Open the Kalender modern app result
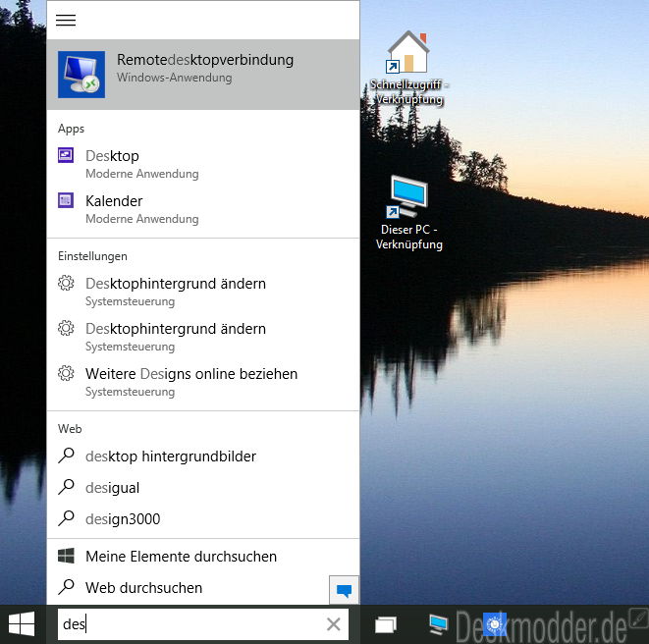 [x=203, y=209]
